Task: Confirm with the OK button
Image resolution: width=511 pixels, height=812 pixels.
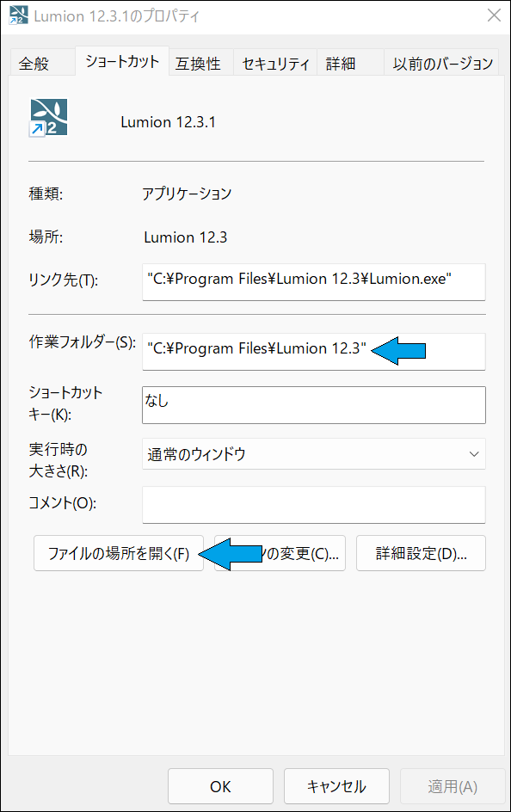Action: (220, 786)
